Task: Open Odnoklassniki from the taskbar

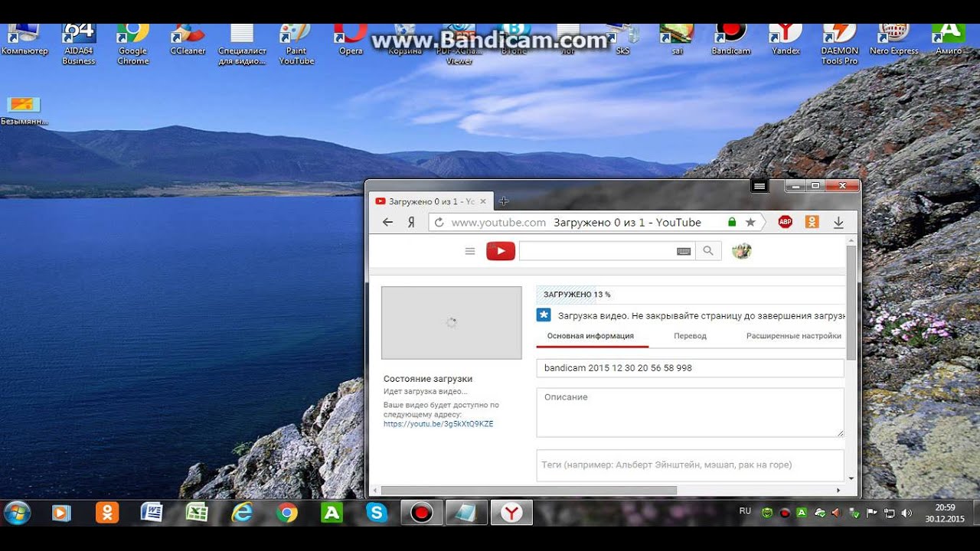Action: pyautogui.click(x=107, y=513)
